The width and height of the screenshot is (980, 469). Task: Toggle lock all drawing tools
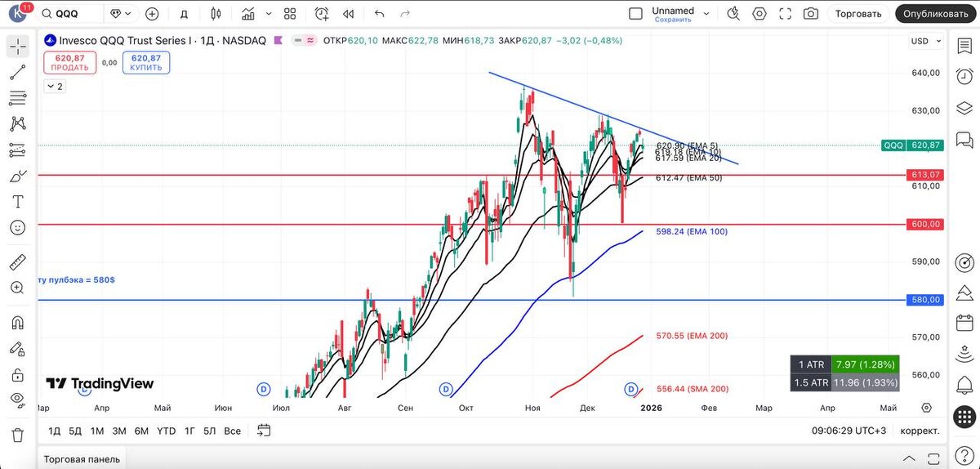[x=17, y=375]
